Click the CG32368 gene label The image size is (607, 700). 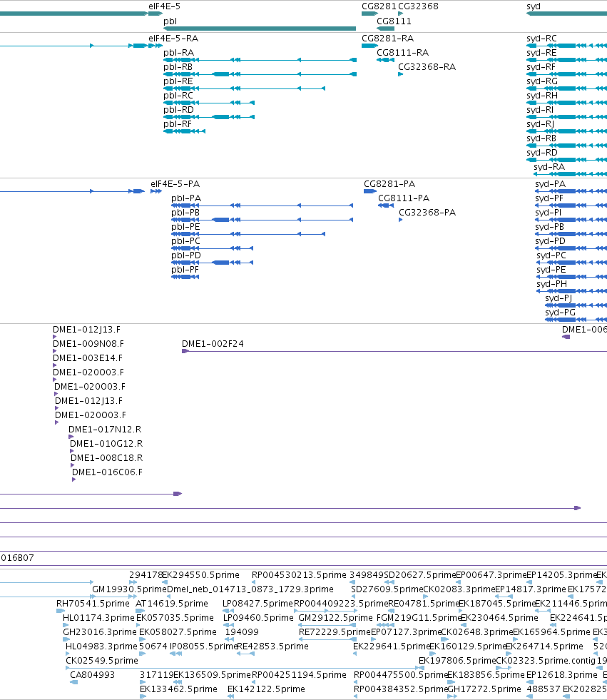click(418, 6)
